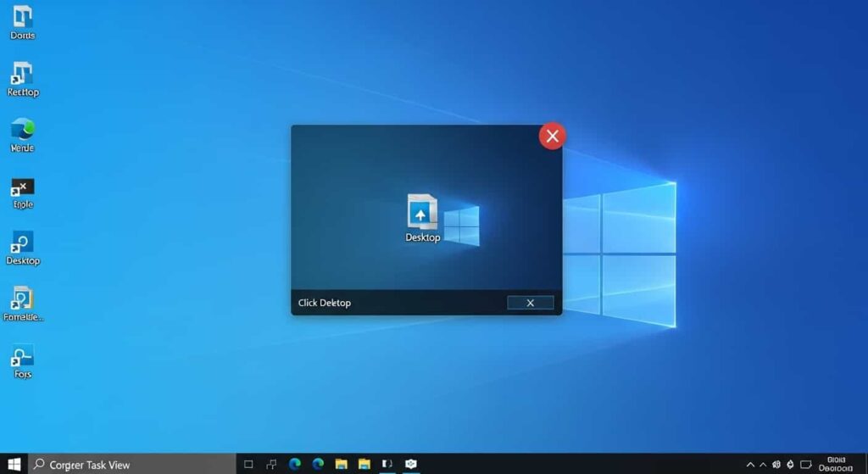Open Task View from the taskbar

point(248,464)
